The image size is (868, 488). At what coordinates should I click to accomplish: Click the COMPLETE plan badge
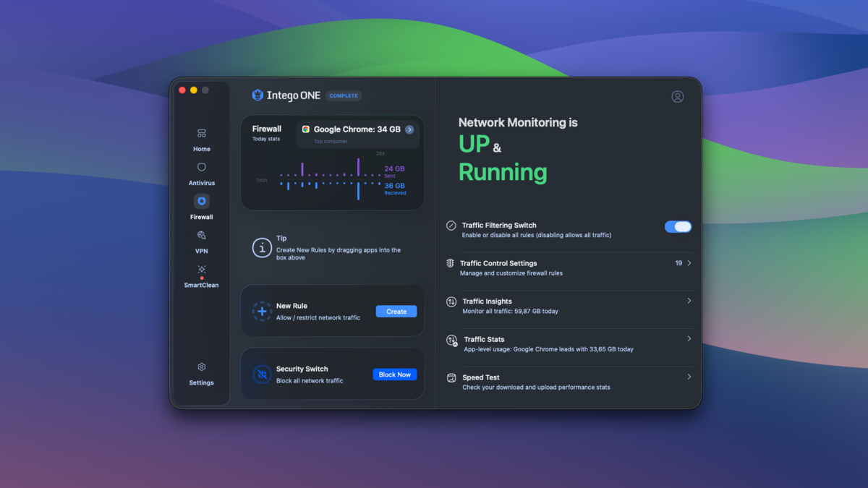[344, 95]
